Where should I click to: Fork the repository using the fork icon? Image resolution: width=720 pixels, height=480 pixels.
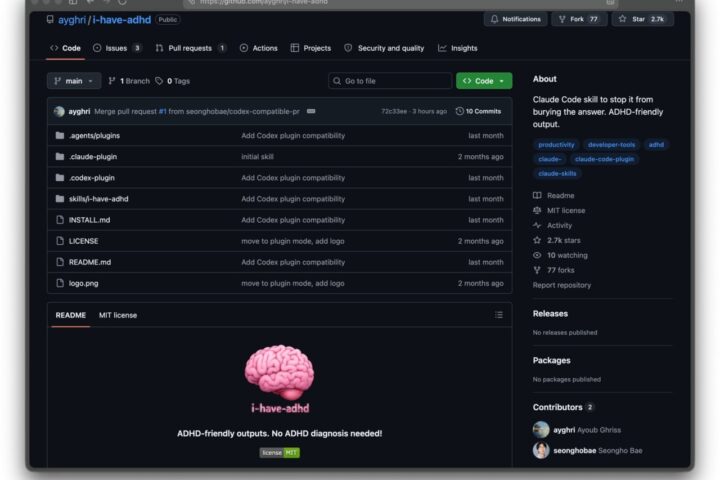click(562, 19)
